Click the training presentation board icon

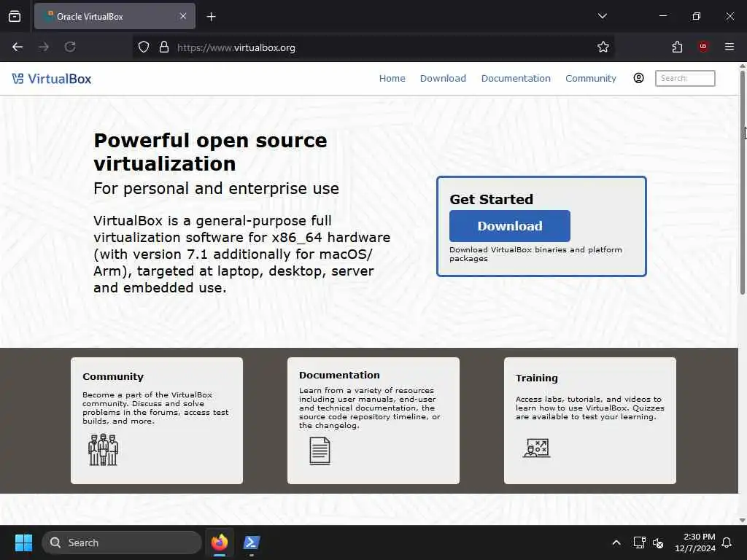point(536,448)
